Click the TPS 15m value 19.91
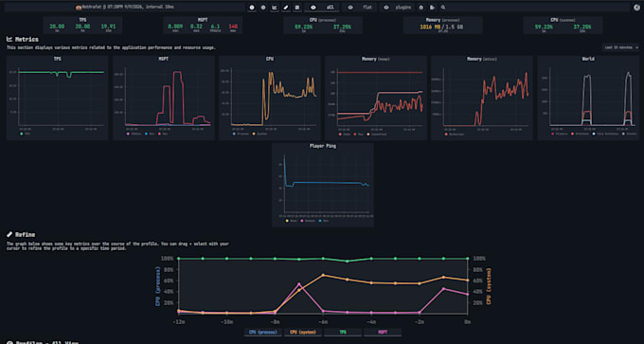This screenshot has height=344, width=644. tap(108, 27)
